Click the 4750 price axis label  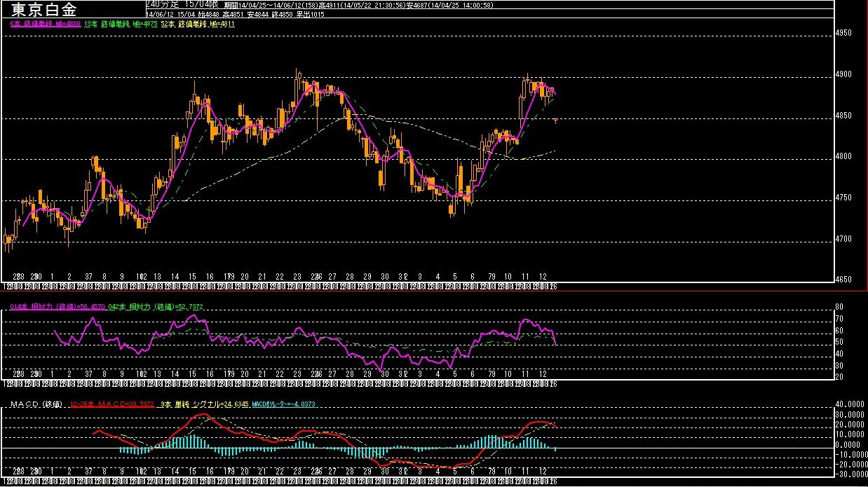click(843, 198)
